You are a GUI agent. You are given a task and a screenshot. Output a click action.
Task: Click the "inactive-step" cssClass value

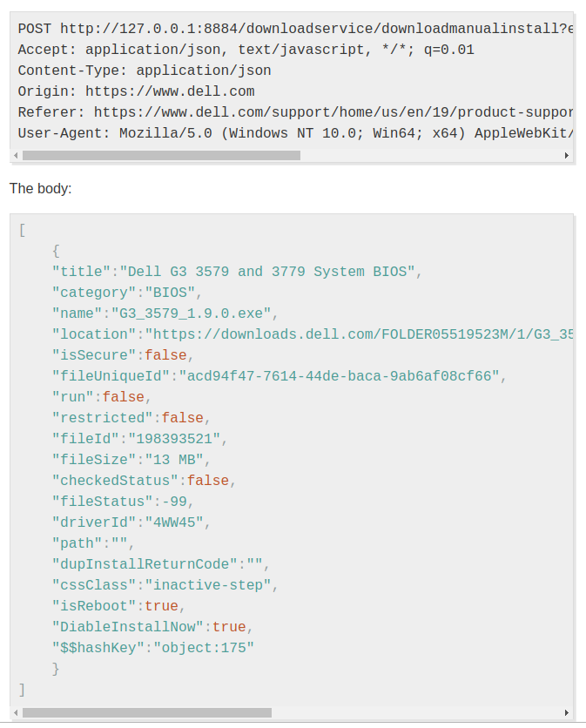(208, 585)
